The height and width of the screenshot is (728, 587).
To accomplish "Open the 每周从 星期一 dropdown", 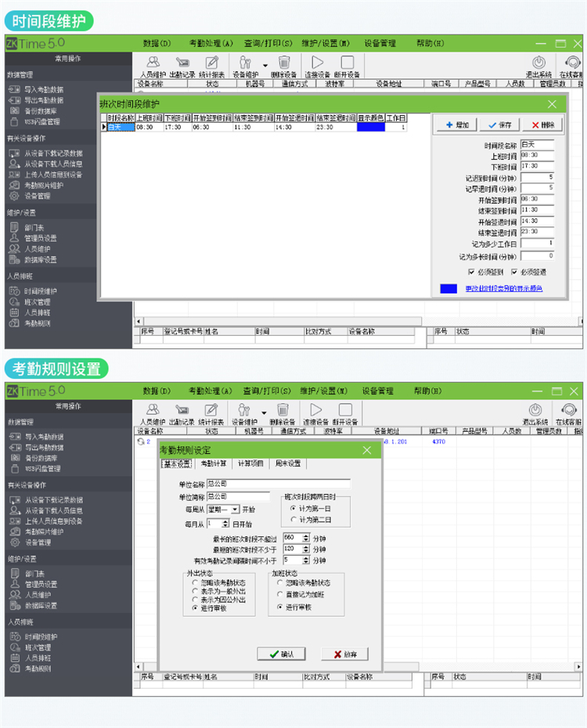I will [x=236, y=510].
